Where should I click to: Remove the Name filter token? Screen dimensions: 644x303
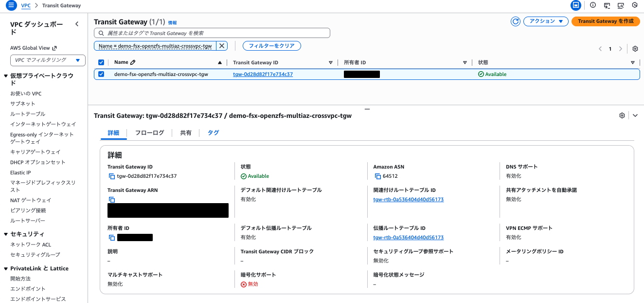(222, 45)
